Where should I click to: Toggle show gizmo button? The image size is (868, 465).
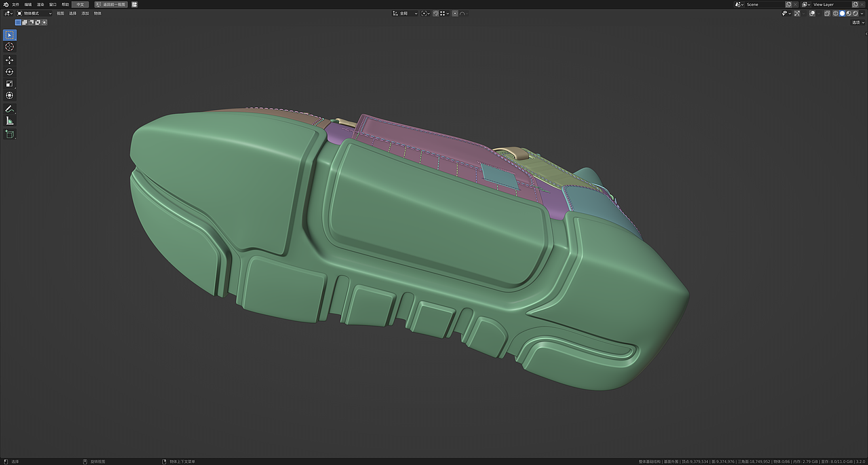(797, 14)
